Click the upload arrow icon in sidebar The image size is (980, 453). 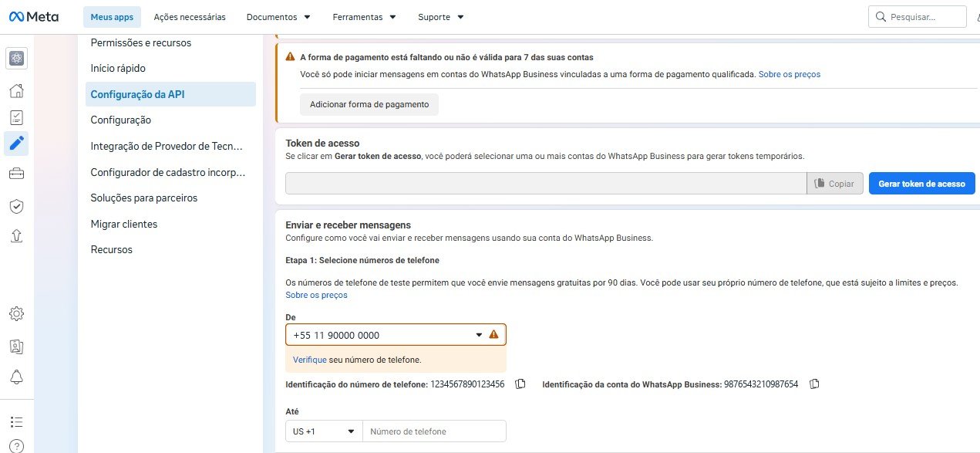point(16,236)
